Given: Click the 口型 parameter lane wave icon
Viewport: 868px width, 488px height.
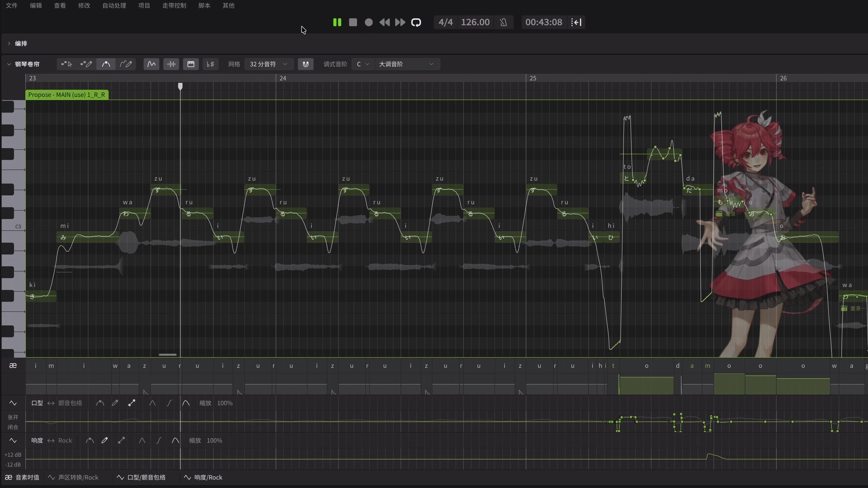Looking at the screenshot, I should (x=13, y=403).
